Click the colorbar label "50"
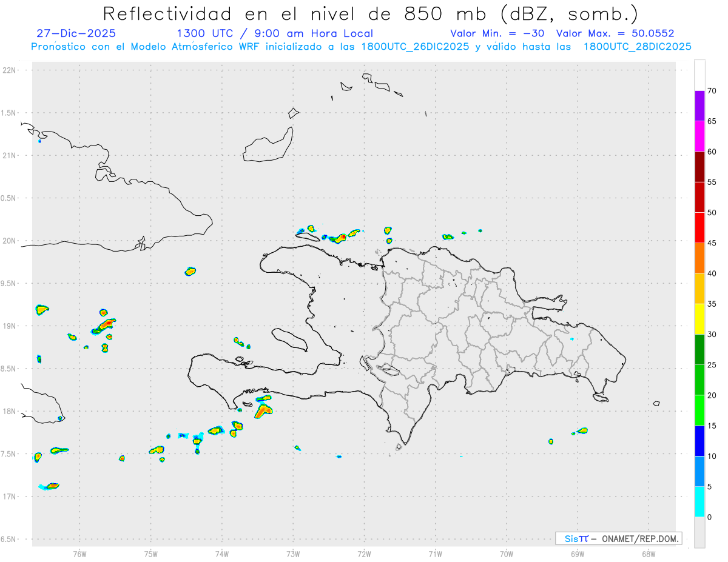The image size is (728, 562). [712, 213]
